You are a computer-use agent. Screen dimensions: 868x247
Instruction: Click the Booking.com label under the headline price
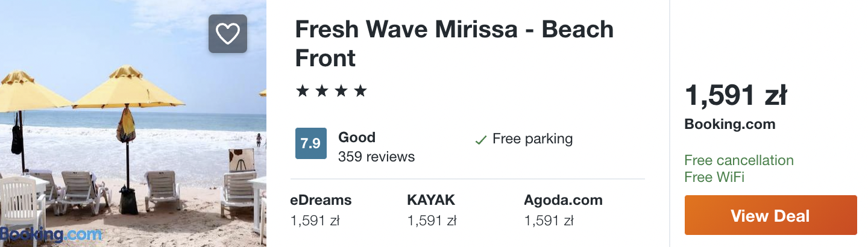pyautogui.click(x=729, y=125)
